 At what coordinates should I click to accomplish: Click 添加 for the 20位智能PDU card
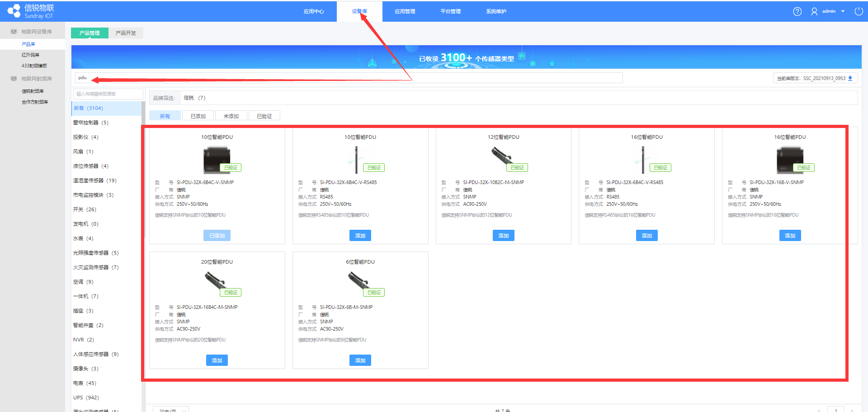217,360
